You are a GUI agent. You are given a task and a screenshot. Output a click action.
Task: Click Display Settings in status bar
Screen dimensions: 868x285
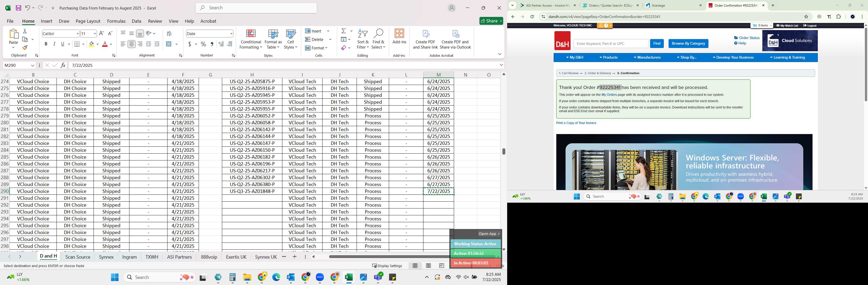[x=387, y=265]
